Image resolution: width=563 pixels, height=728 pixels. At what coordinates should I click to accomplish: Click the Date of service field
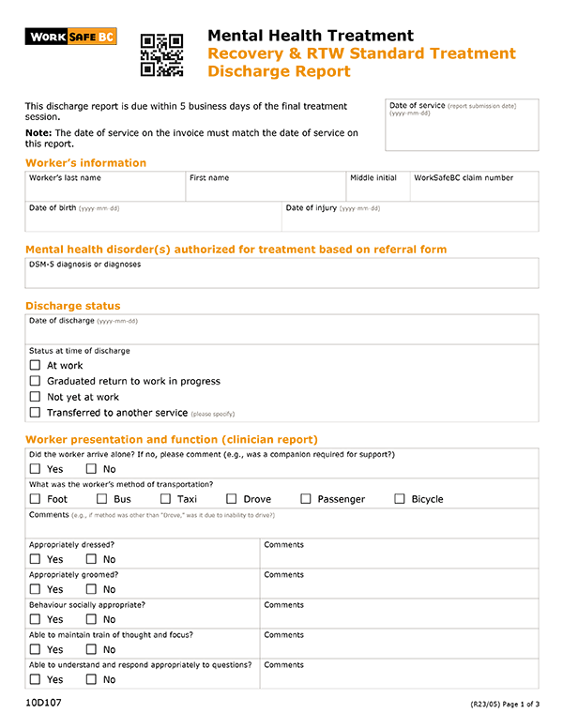462,125
